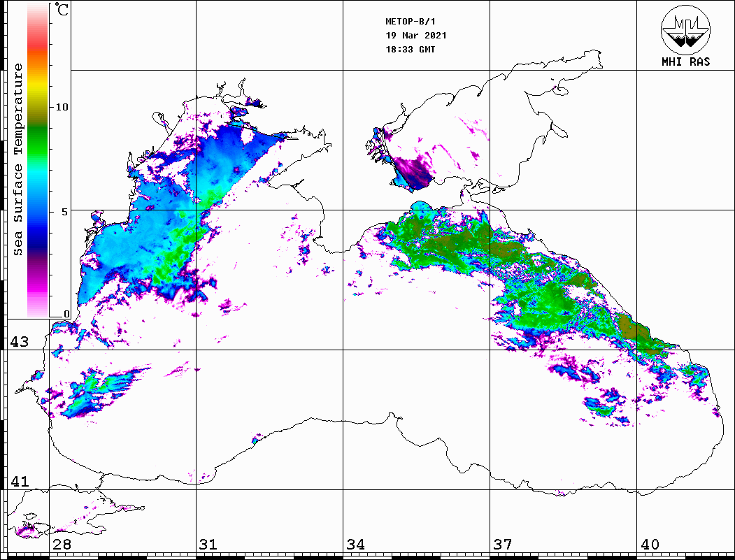Click the temperature color scale bar

pos(38,161)
